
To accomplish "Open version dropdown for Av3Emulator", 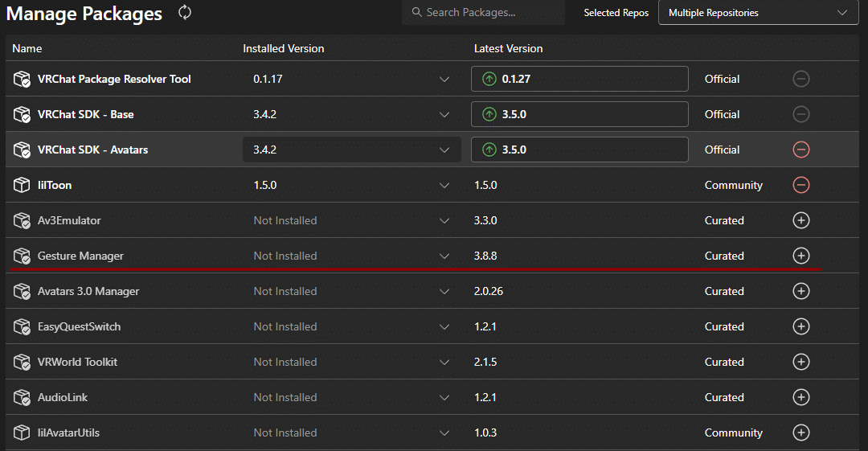I will point(444,220).
